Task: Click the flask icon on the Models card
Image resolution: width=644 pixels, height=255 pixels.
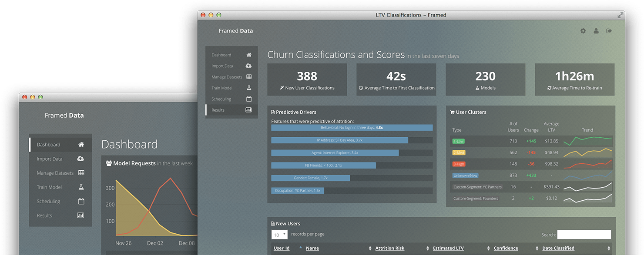Action: (x=477, y=88)
